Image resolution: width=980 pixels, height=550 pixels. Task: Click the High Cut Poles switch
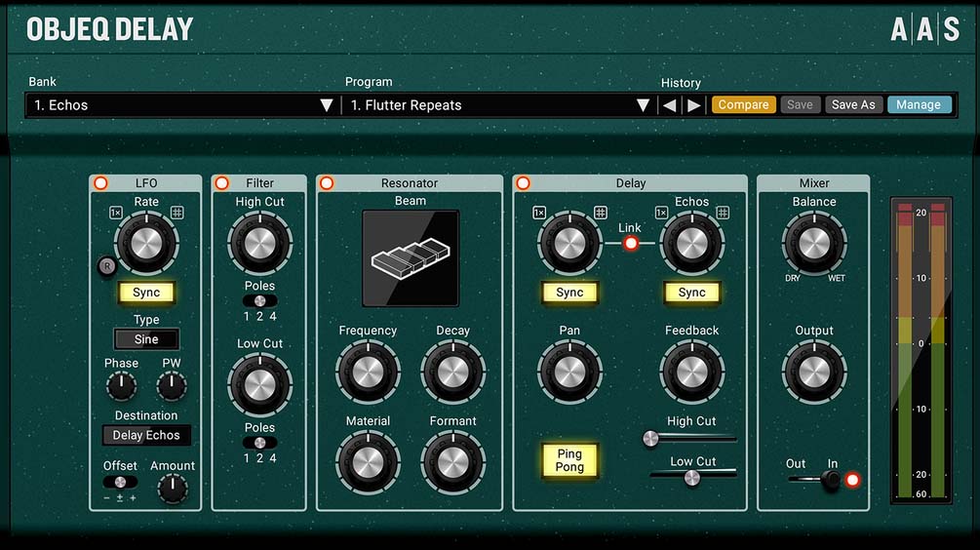pyautogui.click(x=260, y=300)
